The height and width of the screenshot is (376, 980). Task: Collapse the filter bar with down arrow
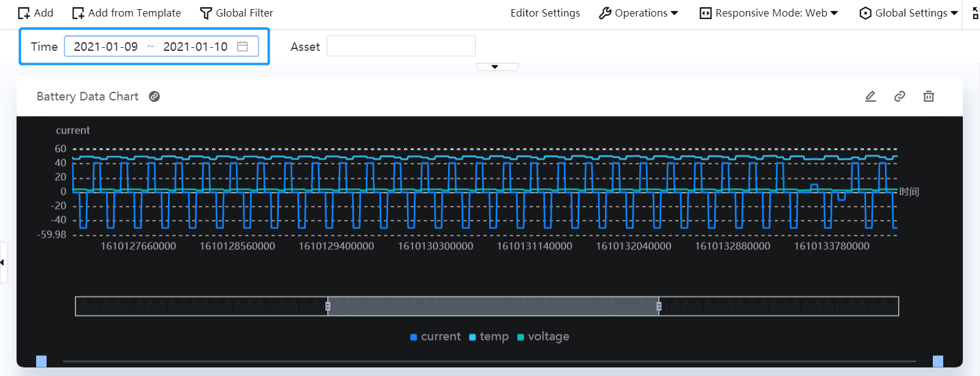click(495, 67)
